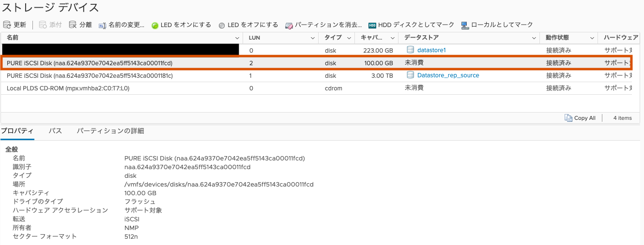Select the 3.00 TB PURE iSCSI Disk row
Screen dimensions: 644x245
pyautogui.click(x=90, y=75)
